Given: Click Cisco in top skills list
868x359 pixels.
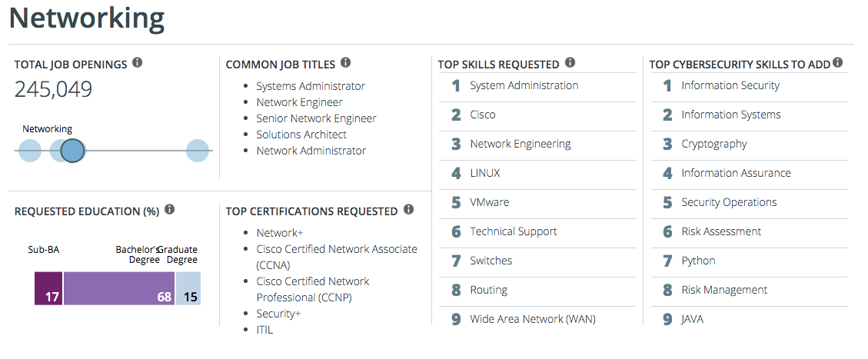Looking at the screenshot, I should coord(483,115).
